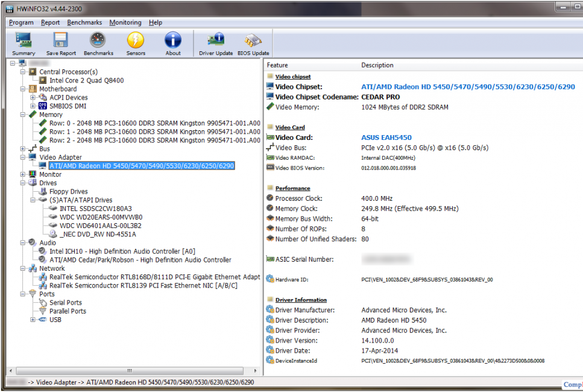Launch Driver Update from toolbar

[x=216, y=43]
